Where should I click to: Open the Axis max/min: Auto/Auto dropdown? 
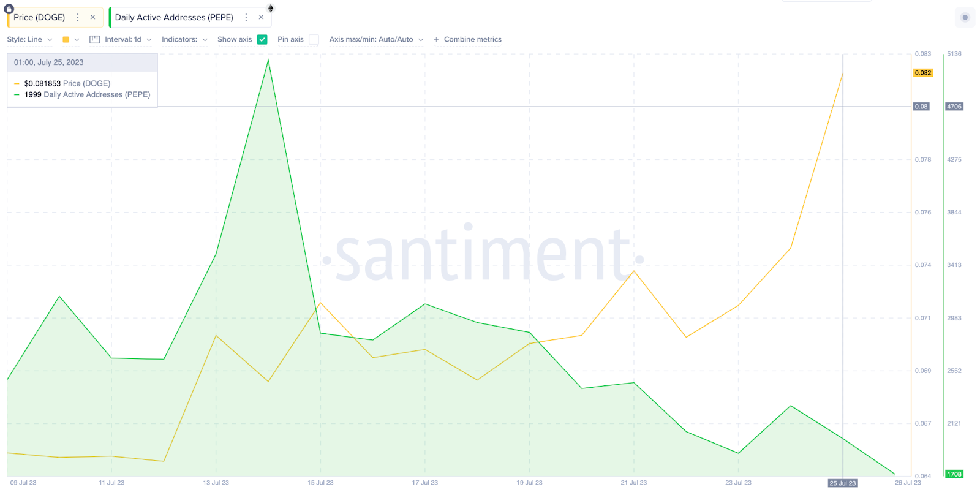tap(376, 39)
